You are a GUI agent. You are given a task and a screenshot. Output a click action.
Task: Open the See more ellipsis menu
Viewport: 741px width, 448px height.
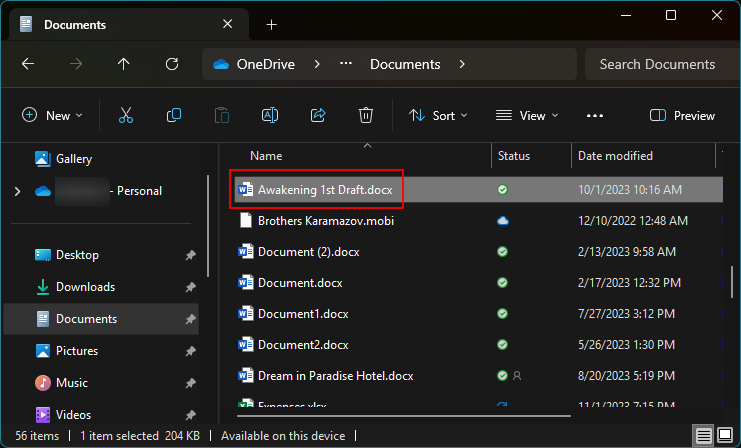click(x=595, y=116)
